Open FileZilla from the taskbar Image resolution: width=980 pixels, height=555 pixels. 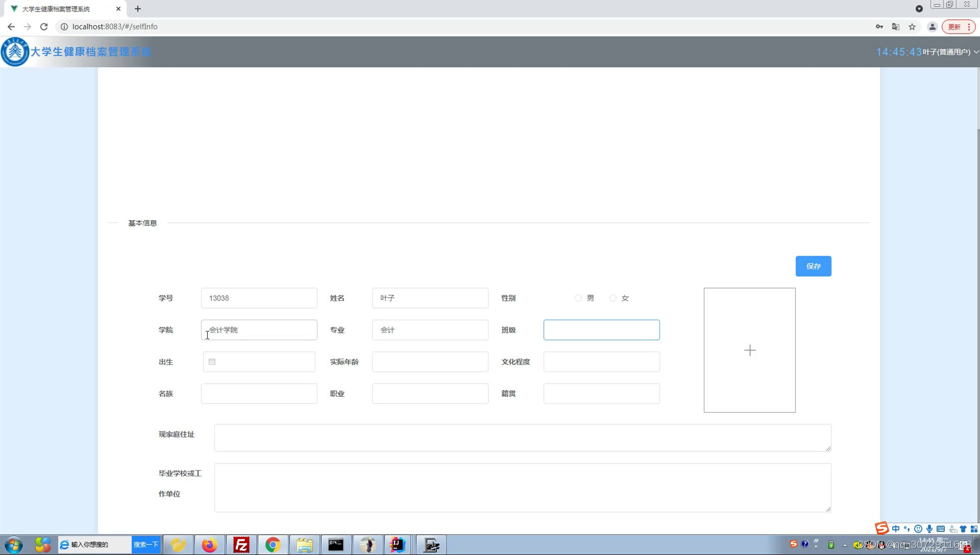coord(241,545)
